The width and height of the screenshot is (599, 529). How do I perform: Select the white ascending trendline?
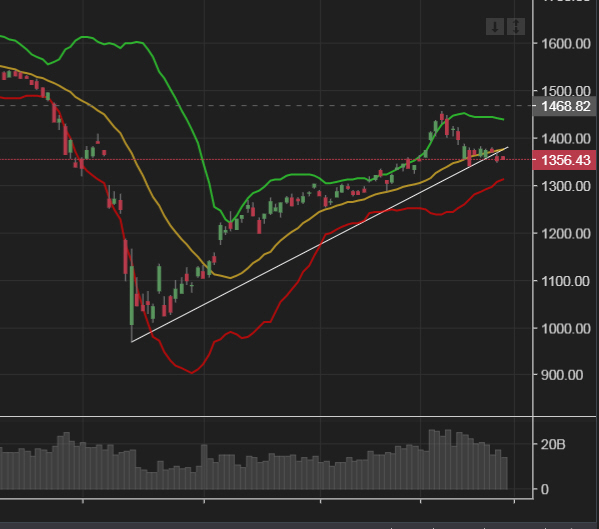pos(319,244)
